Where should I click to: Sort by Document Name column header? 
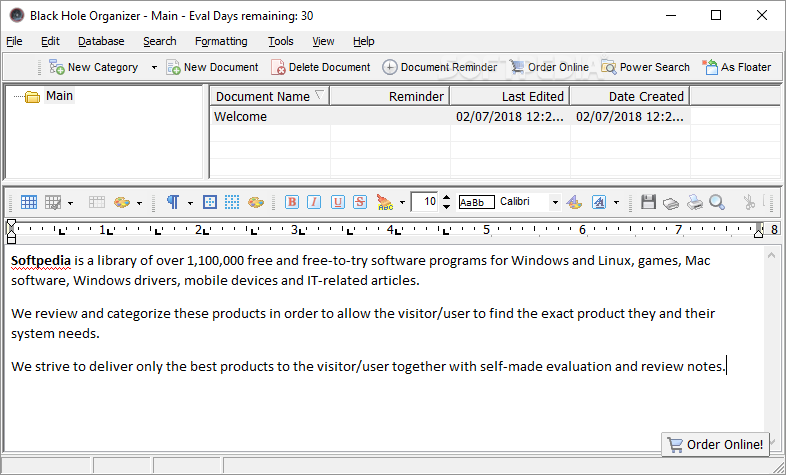(270, 96)
